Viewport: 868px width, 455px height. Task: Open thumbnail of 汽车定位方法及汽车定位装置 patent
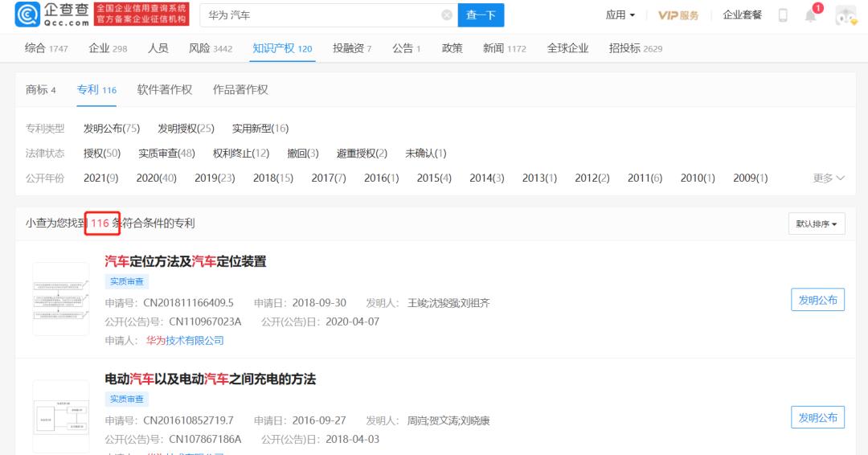[61, 298]
